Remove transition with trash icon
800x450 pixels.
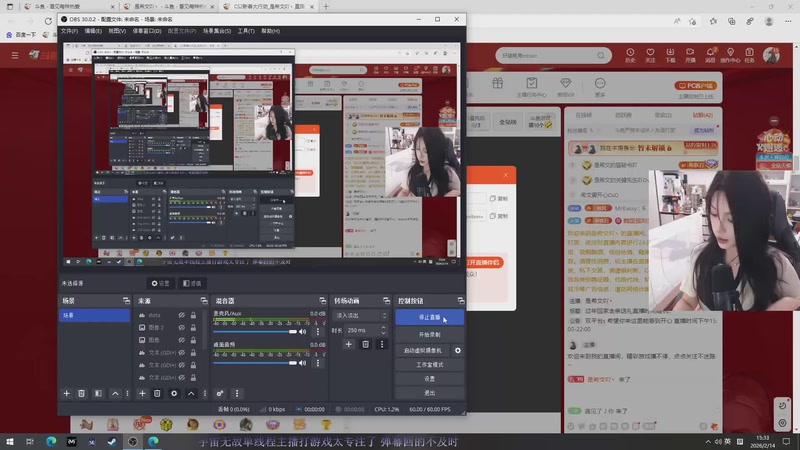365,344
